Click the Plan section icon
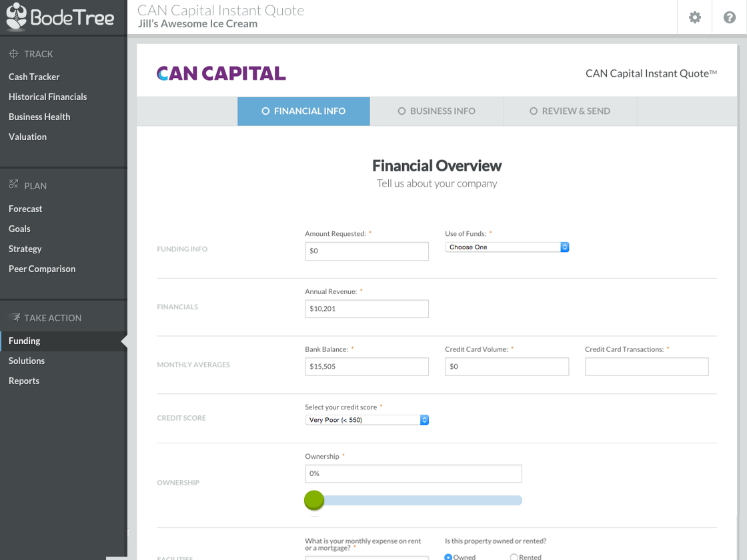Image resolution: width=747 pixels, height=560 pixels. pos(14,184)
